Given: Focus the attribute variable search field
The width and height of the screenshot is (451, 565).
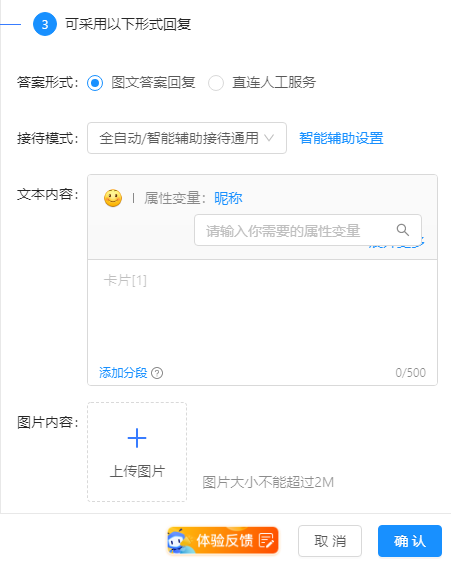Looking at the screenshot, I should click(308, 230).
